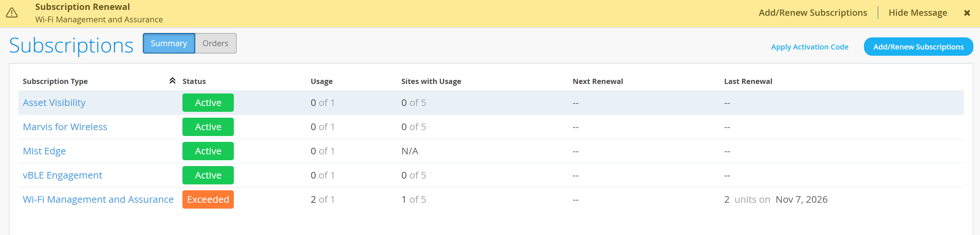The image size is (980, 235).
Task: Click the Apply Activation Code link
Action: point(810,47)
